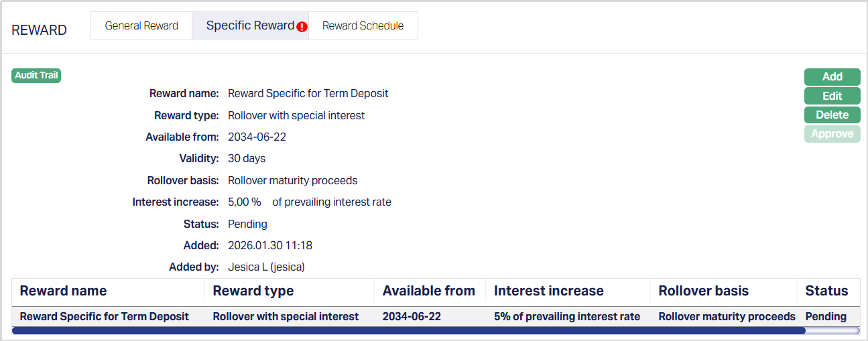Click the Reward type column header
The height and width of the screenshot is (341, 868).
click(x=253, y=291)
